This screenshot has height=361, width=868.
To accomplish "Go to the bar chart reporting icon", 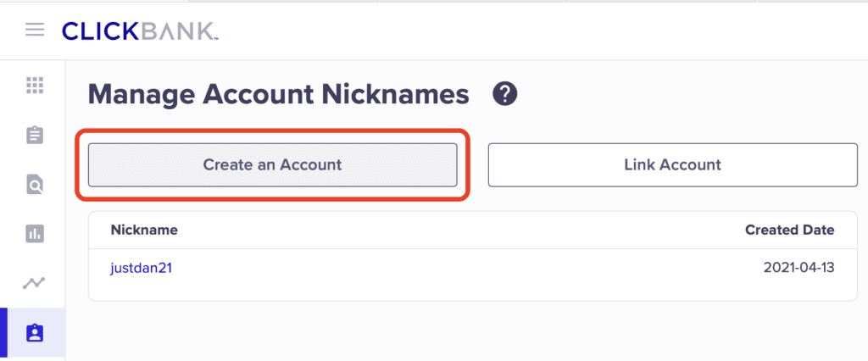I will pyautogui.click(x=35, y=234).
